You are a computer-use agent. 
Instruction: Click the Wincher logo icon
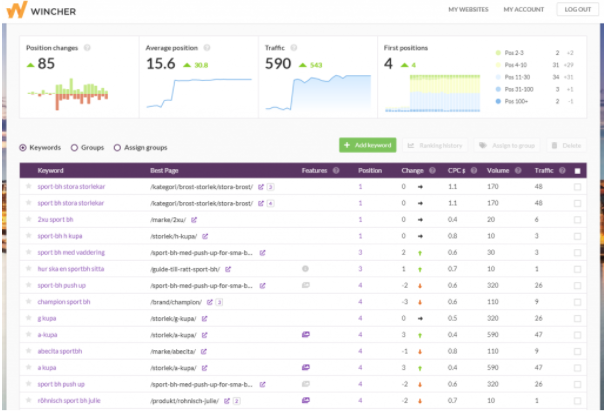(x=17, y=10)
